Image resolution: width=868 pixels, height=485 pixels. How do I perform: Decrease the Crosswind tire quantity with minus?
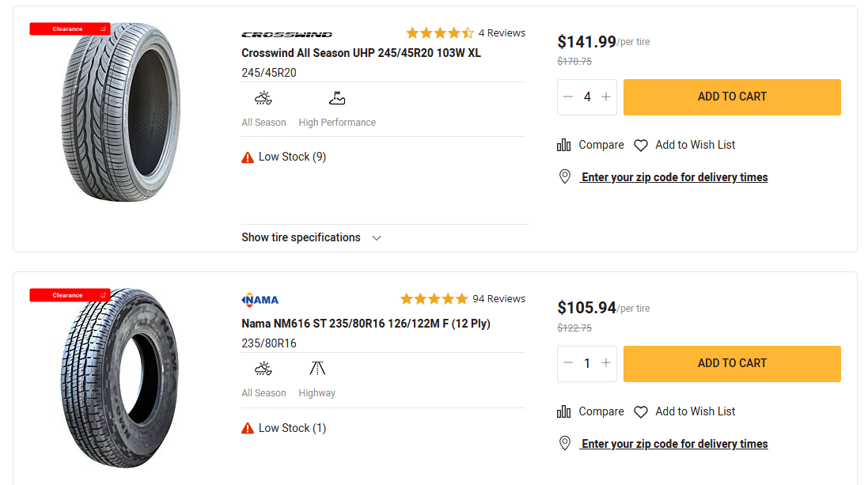pos(568,97)
